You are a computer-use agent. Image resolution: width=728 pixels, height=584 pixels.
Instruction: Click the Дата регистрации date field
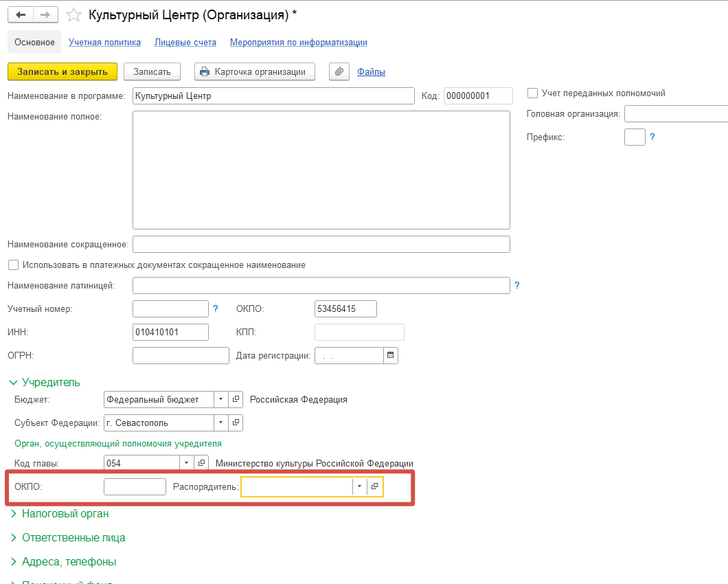click(x=349, y=355)
